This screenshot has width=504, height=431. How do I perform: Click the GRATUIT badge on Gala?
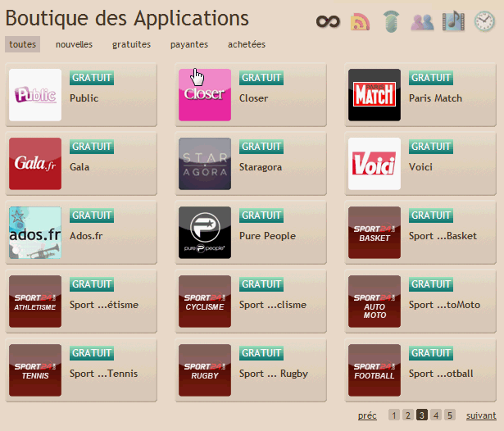click(x=92, y=147)
